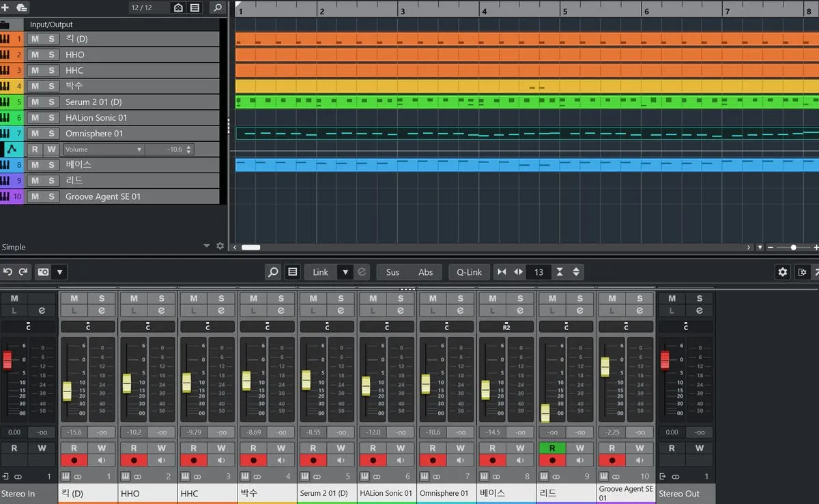Toggle record enable on 박수 mixer channel
The image size is (819, 504).
click(x=253, y=460)
